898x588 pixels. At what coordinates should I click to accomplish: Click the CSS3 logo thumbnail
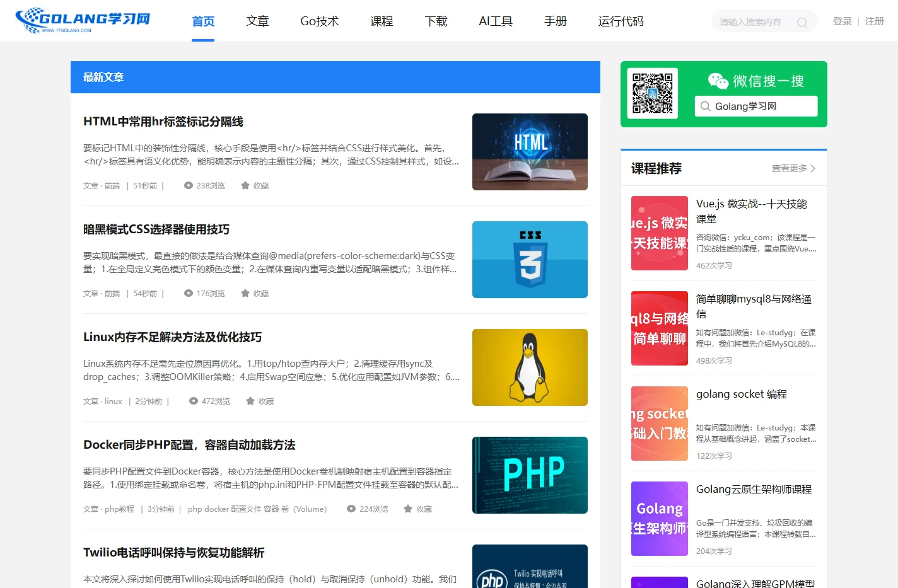pyautogui.click(x=530, y=260)
